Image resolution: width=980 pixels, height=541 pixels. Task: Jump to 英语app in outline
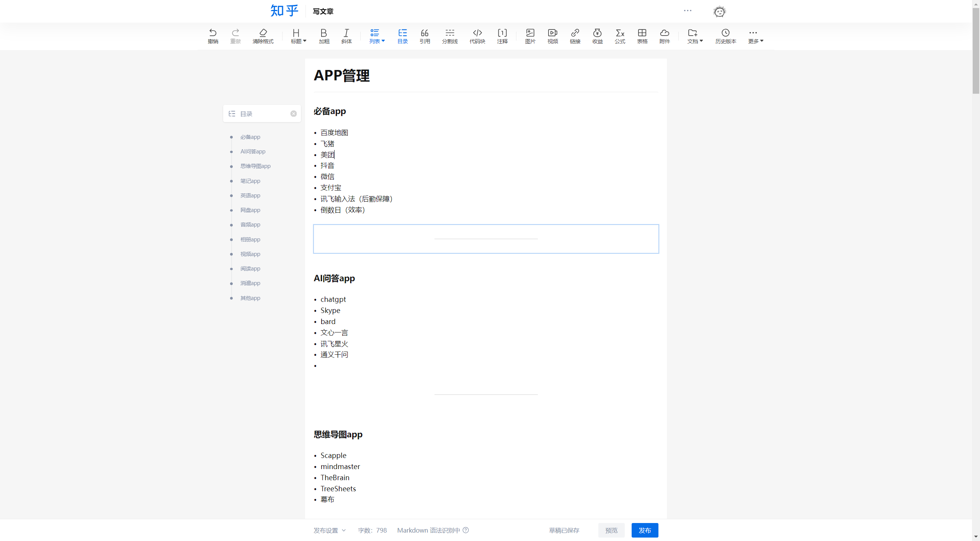tap(250, 196)
